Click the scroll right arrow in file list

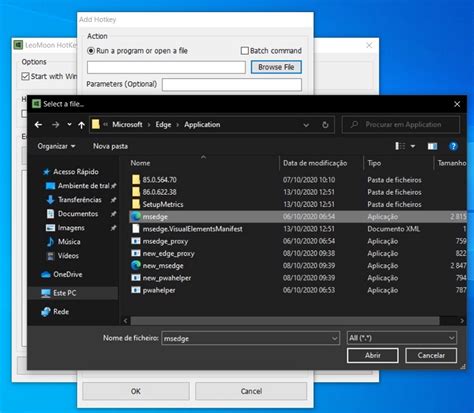pyautogui.click(x=462, y=321)
